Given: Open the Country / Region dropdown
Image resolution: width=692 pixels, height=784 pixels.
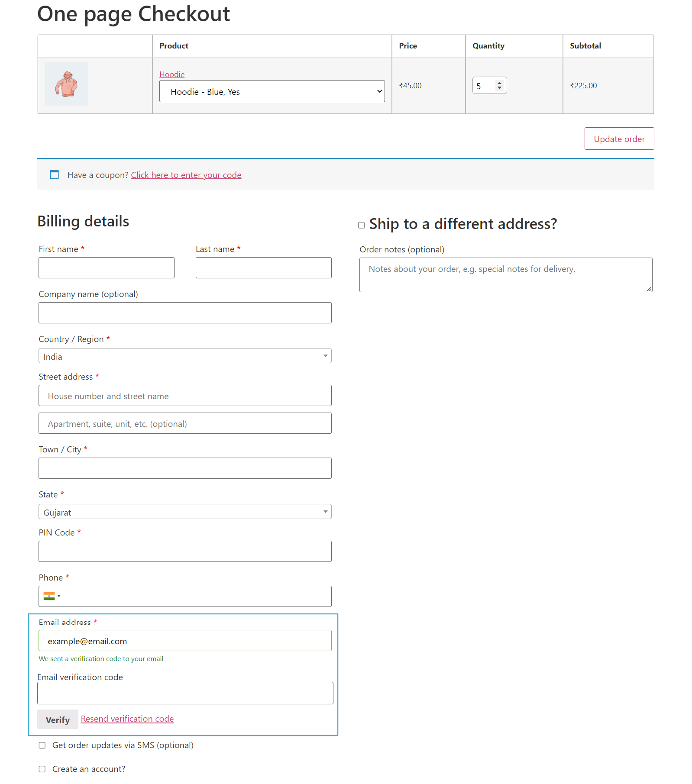Looking at the screenshot, I should pos(184,355).
